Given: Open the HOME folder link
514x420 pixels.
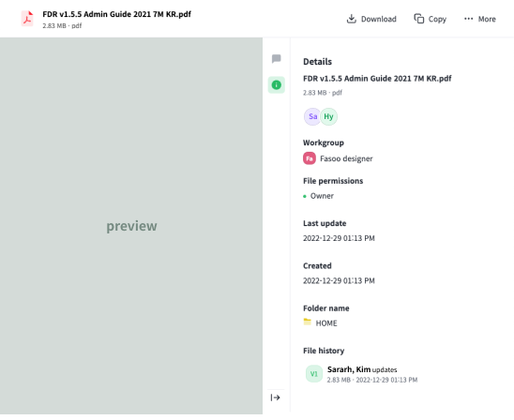Looking at the screenshot, I should (x=326, y=323).
